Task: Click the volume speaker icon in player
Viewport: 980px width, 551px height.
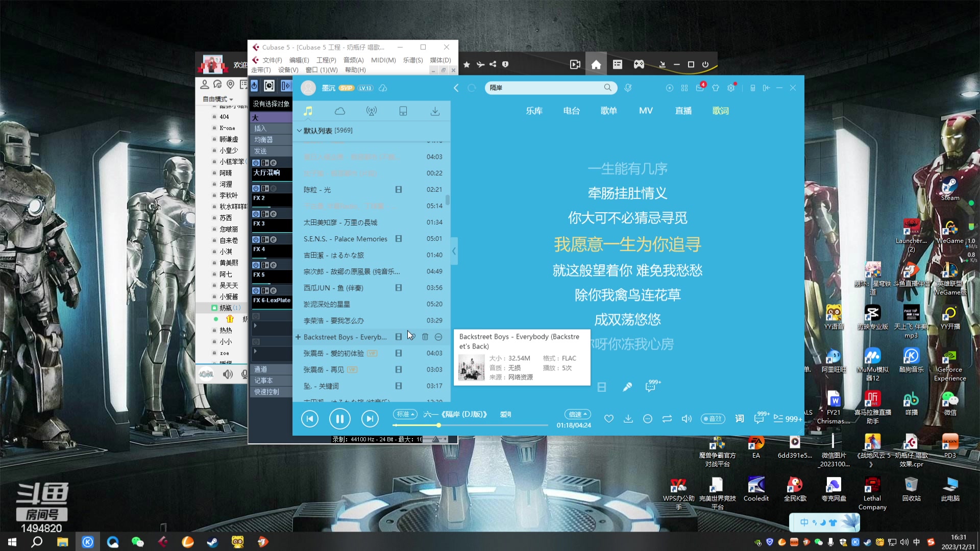Action: click(687, 419)
